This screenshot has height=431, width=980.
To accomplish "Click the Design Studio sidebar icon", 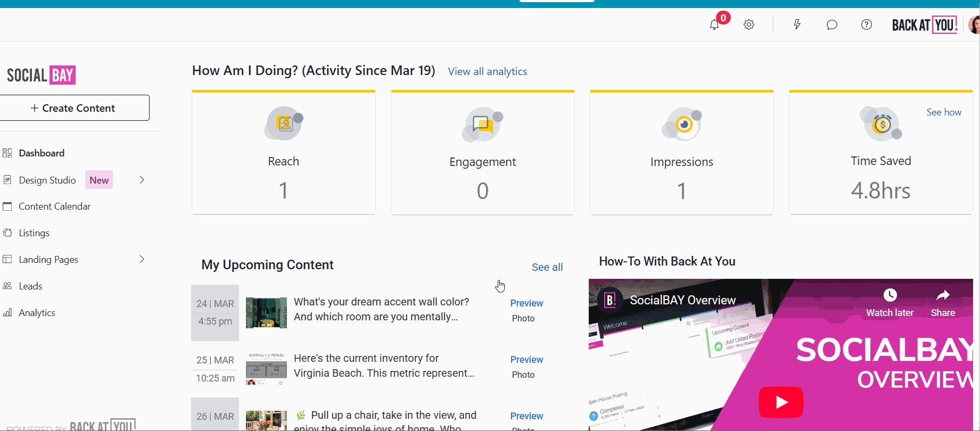I will point(7,180).
